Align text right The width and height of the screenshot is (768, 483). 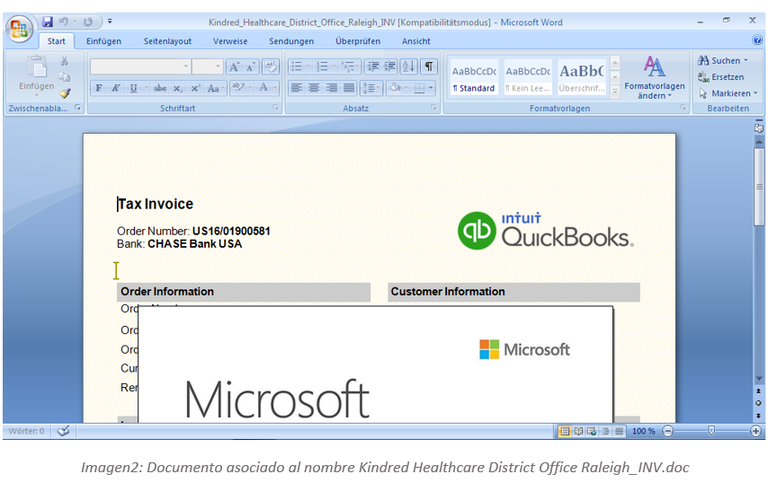[x=332, y=88]
